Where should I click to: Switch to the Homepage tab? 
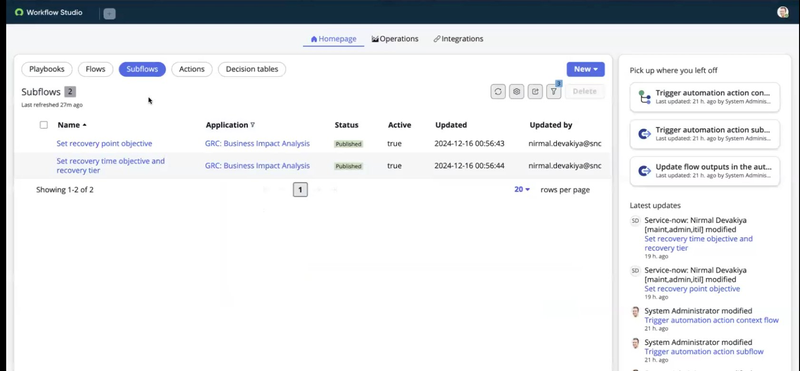coord(333,39)
